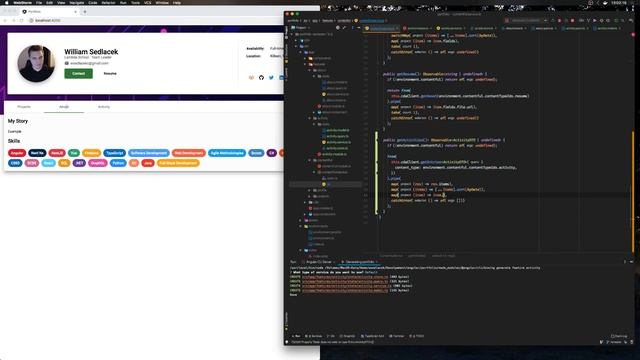
Task: Open the VCS menu
Action: (147, 2)
